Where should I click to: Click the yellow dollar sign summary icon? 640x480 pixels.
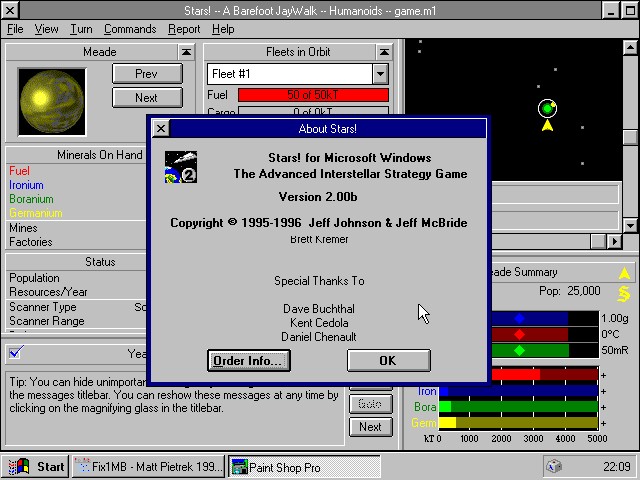tap(624, 294)
